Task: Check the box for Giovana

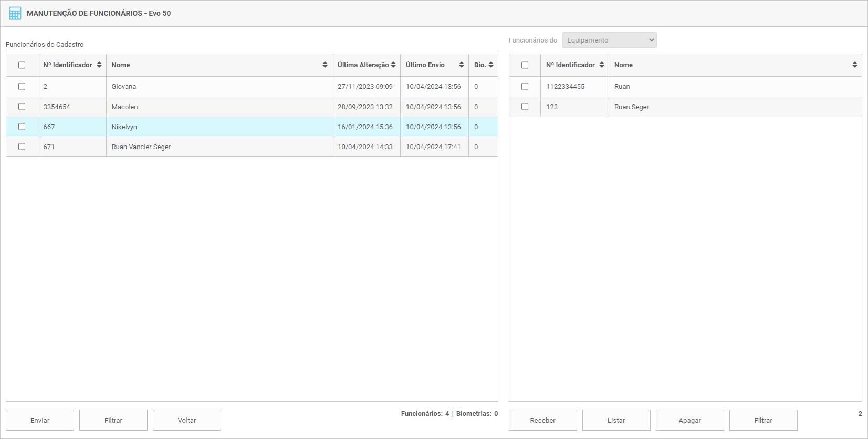Action: 22,87
